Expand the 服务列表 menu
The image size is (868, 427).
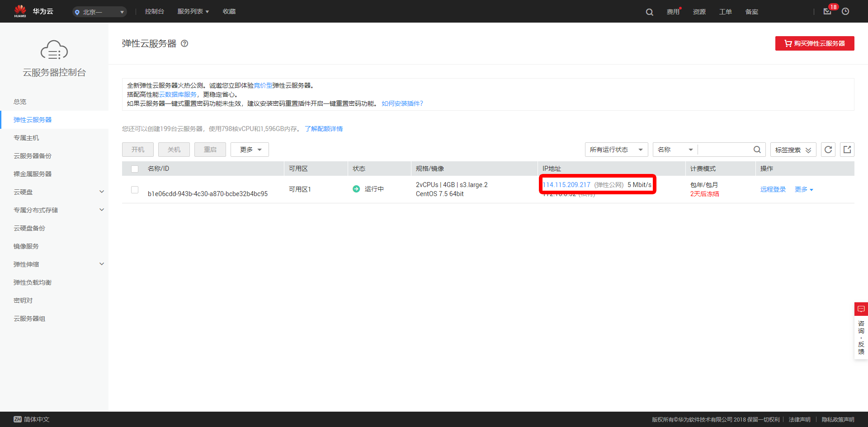click(193, 11)
